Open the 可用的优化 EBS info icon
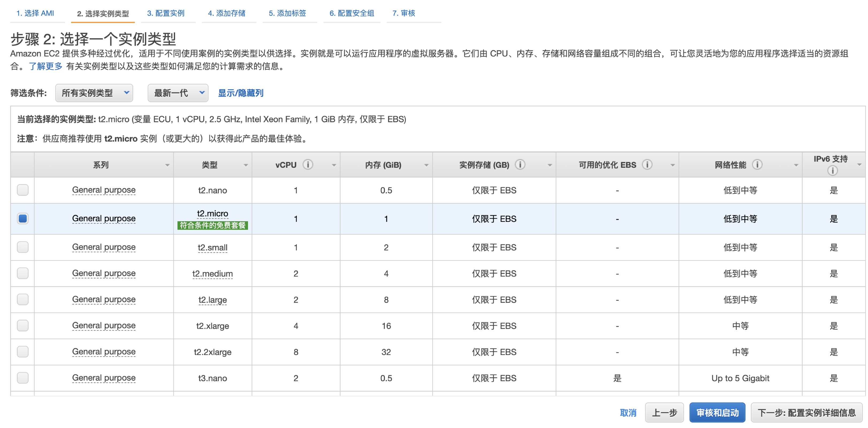This screenshot has height=428, width=868. coord(647,165)
